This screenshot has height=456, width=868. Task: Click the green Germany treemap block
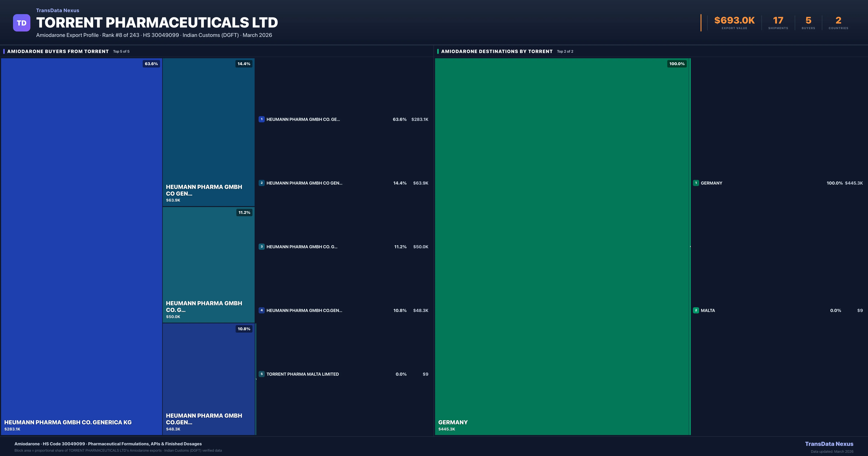(x=562, y=246)
